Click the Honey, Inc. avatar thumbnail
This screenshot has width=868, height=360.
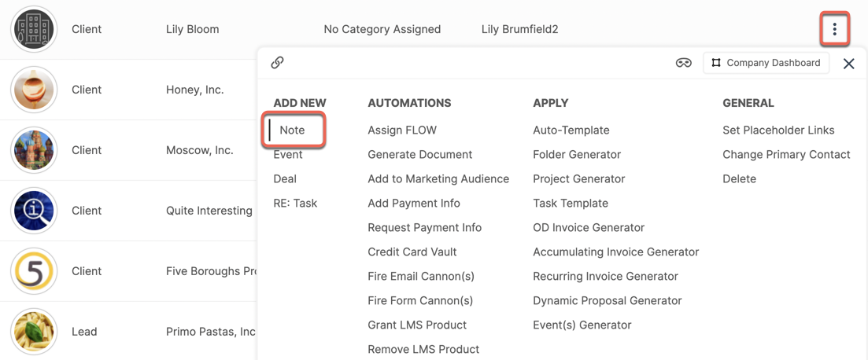(34, 90)
